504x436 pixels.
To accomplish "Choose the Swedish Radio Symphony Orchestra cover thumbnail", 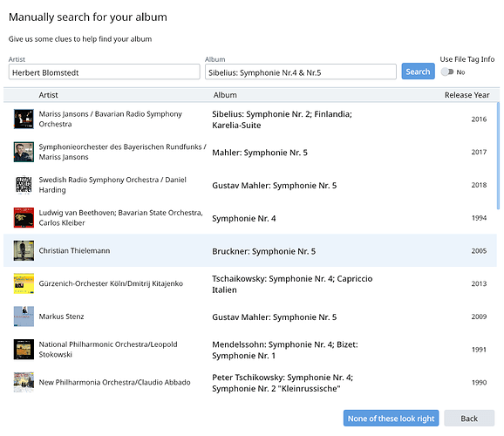I will coord(24,185).
